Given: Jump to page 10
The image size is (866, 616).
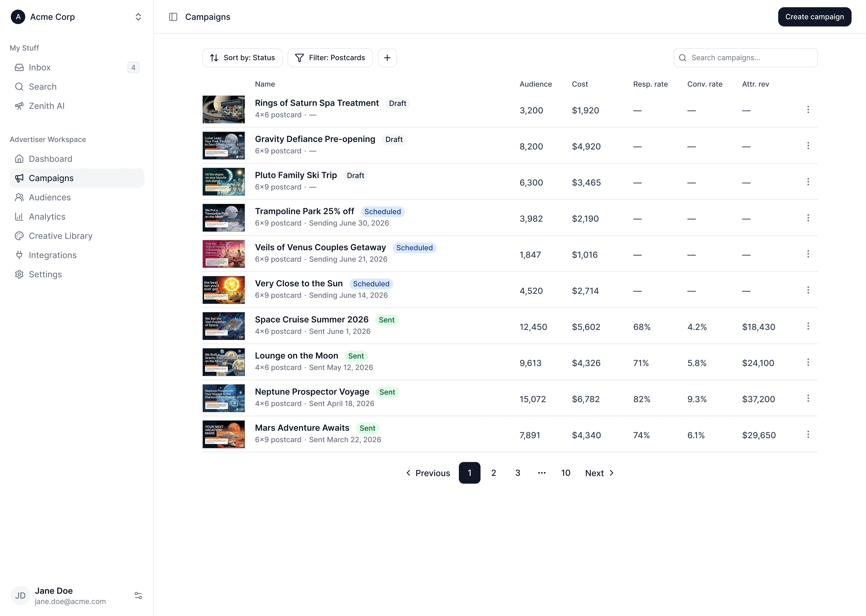Looking at the screenshot, I should pyautogui.click(x=566, y=473).
